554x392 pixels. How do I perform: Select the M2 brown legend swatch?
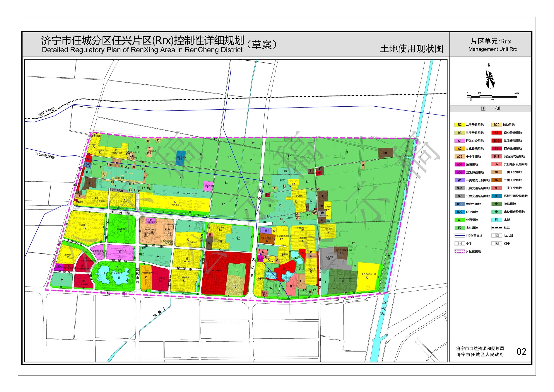pos(497,180)
